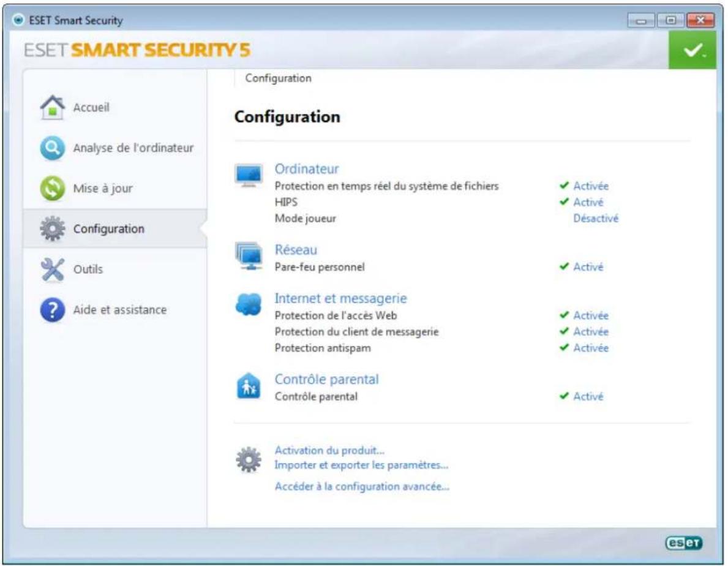Click the HIPS label

tap(286, 202)
